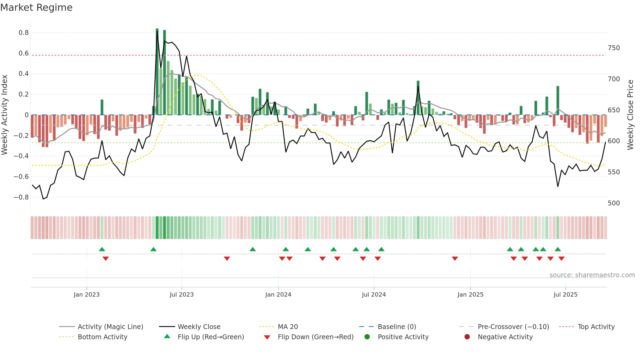Click the Jul 2025 x-axis label
The width and height of the screenshot is (644, 362).
(x=565, y=294)
